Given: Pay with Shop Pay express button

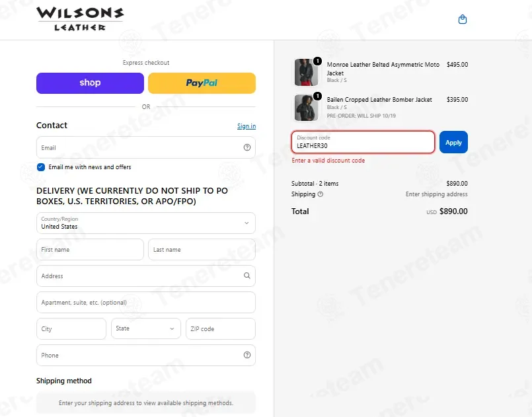Looking at the screenshot, I should (x=90, y=83).
